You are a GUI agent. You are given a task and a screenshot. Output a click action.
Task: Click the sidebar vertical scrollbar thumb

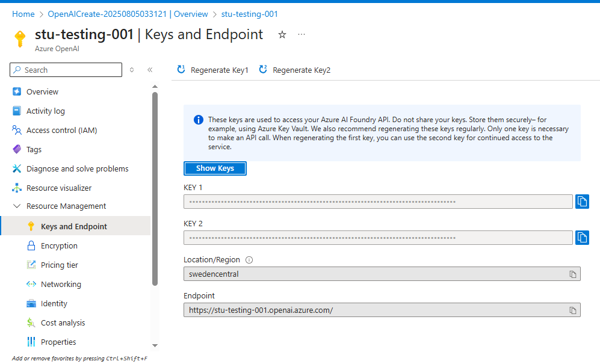tap(155, 189)
